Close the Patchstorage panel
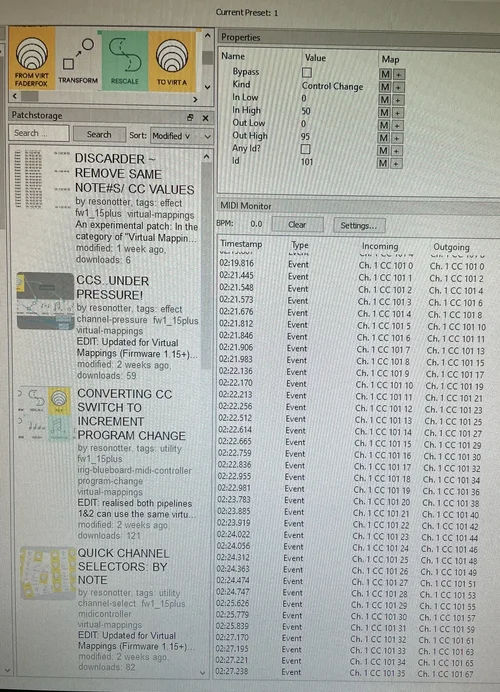Viewport: 500px width, 692px height. (x=205, y=118)
